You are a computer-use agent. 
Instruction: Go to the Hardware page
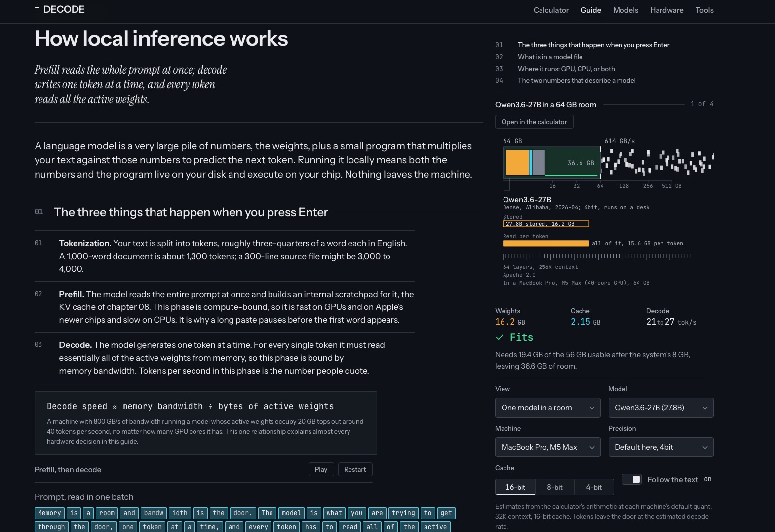(666, 10)
